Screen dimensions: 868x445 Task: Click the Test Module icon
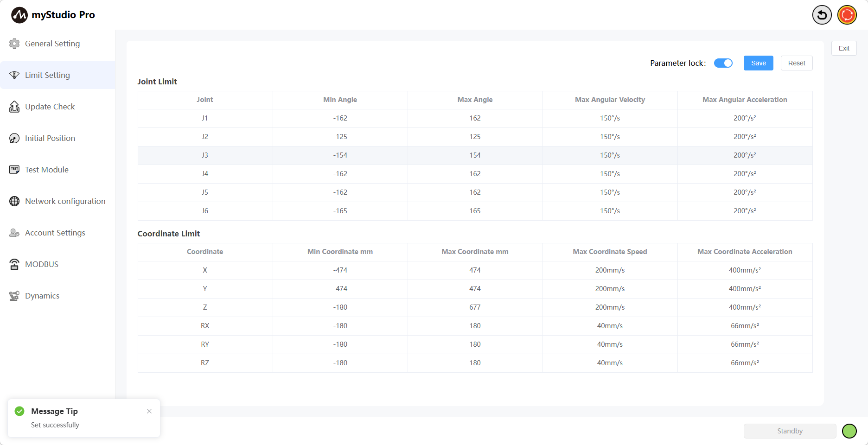pos(14,170)
